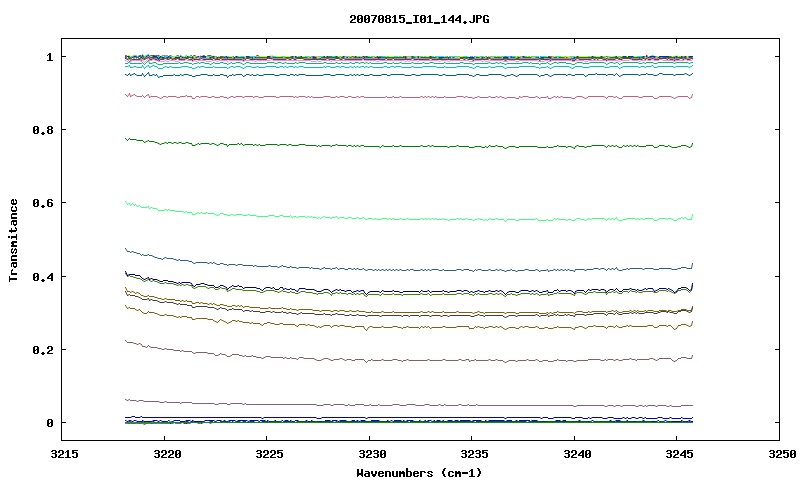Click the Wavenumbers (cm-1) axis label
This screenshot has height=480, width=800.
[x=419, y=473]
